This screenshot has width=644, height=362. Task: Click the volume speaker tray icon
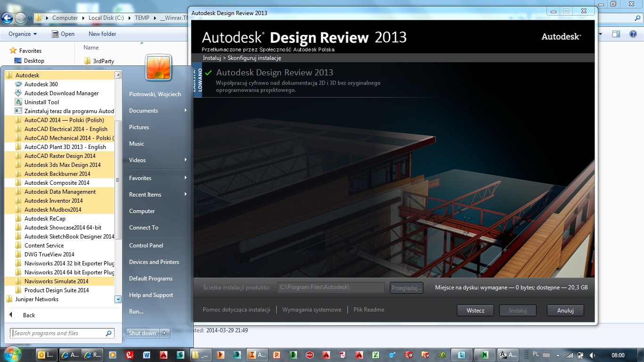point(592,355)
